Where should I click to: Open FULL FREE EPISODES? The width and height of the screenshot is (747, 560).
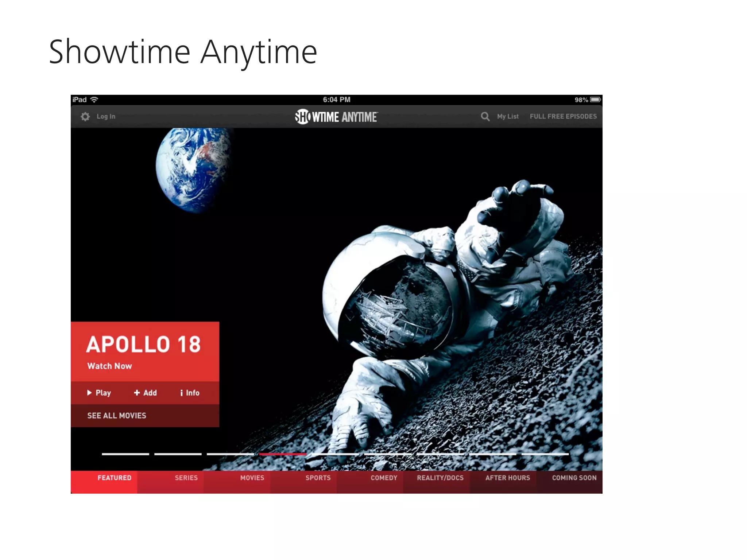pyautogui.click(x=563, y=117)
